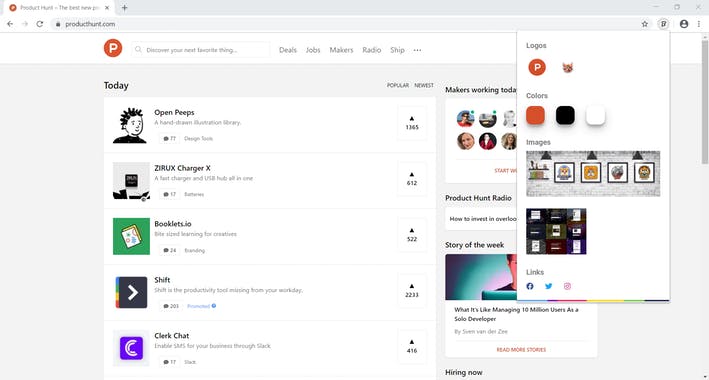The image size is (709, 380).
Task: Open the Twitter link icon
Action: [548, 286]
